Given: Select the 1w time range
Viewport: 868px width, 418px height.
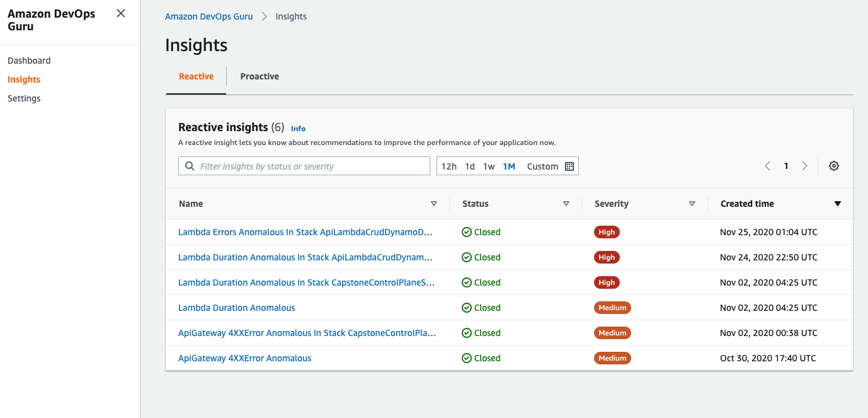Looking at the screenshot, I should coord(489,166).
